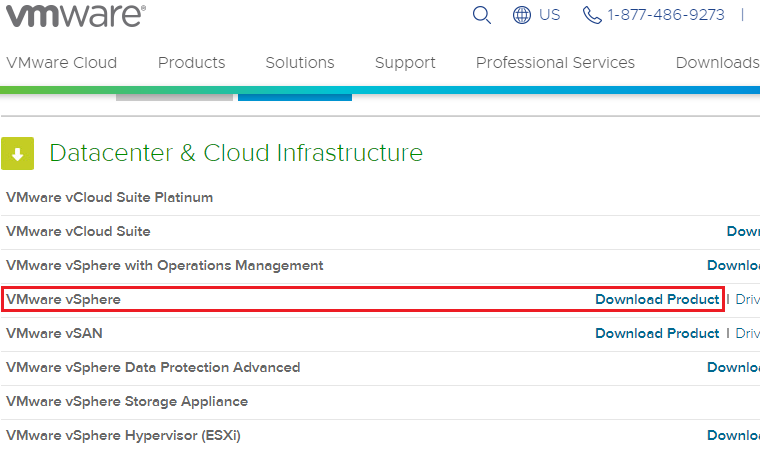Screen dimensions: 760x451
Task: Click the Datacenter & Cloud Infrastructure heading
Action: pos(236,153)
